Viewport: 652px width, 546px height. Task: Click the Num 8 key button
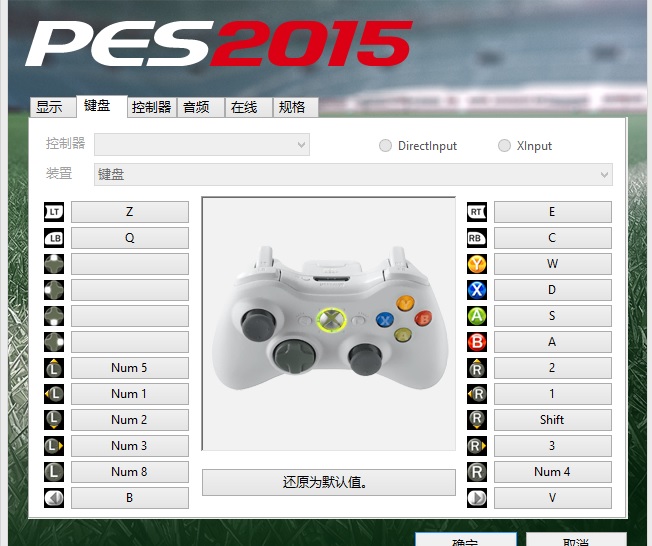[130, 472]
